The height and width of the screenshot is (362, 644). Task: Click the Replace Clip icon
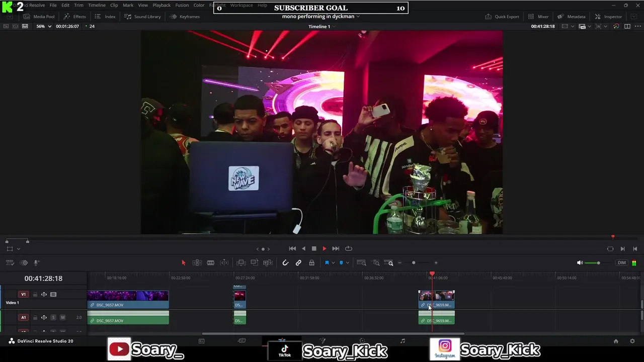268,263
